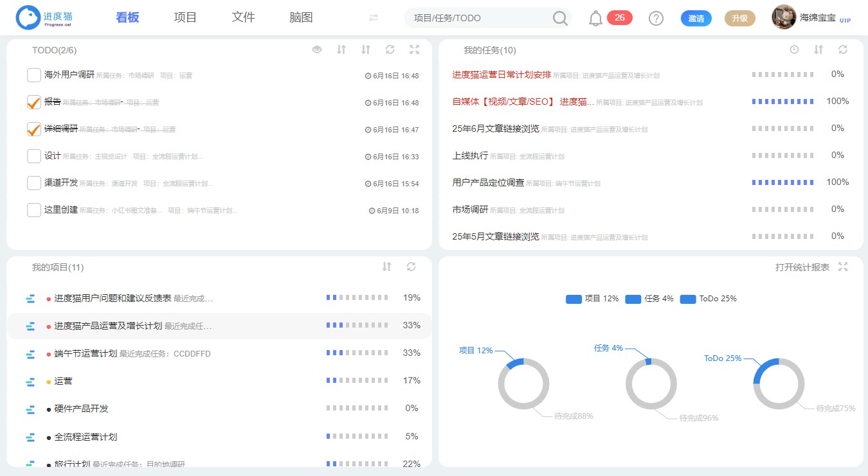Open time filter in 我的任务 panel
Screen dimensions: 868x476
(795, 49)
